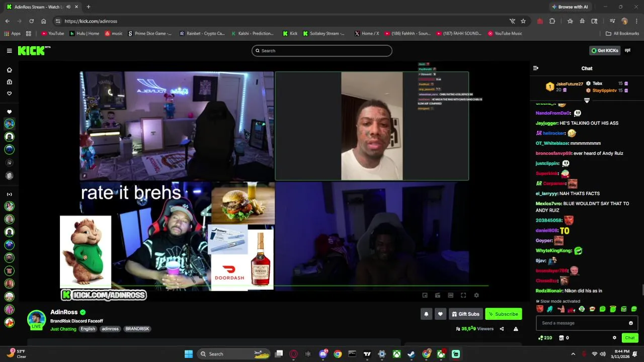Click the Kick search box
The width and height of the screenshot is (644, 362).
322,51
